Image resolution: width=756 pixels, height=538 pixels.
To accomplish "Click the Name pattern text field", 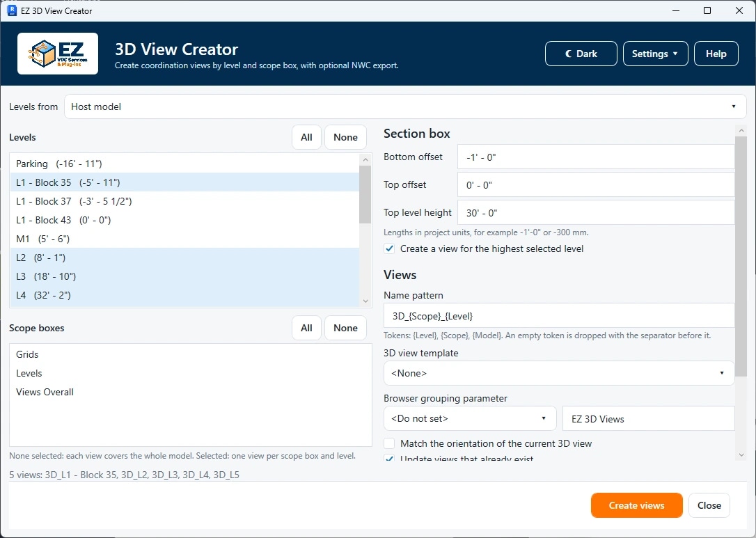I will click(x=559, y=316).
